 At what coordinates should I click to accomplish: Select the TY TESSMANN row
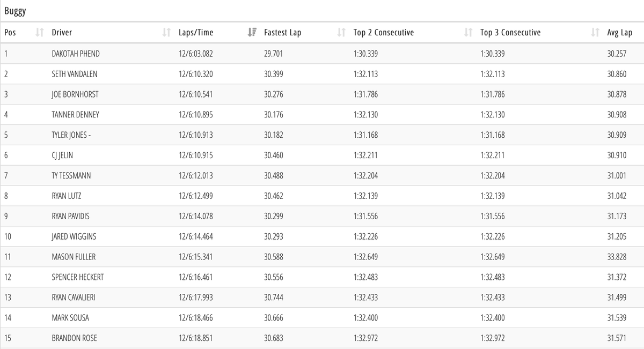[x=72, y=176]
